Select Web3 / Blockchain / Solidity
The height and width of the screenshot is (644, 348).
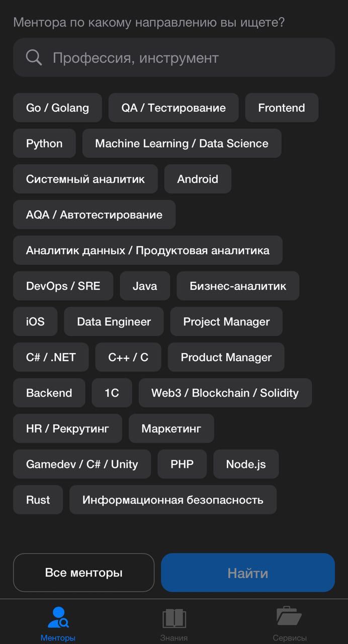225,393
